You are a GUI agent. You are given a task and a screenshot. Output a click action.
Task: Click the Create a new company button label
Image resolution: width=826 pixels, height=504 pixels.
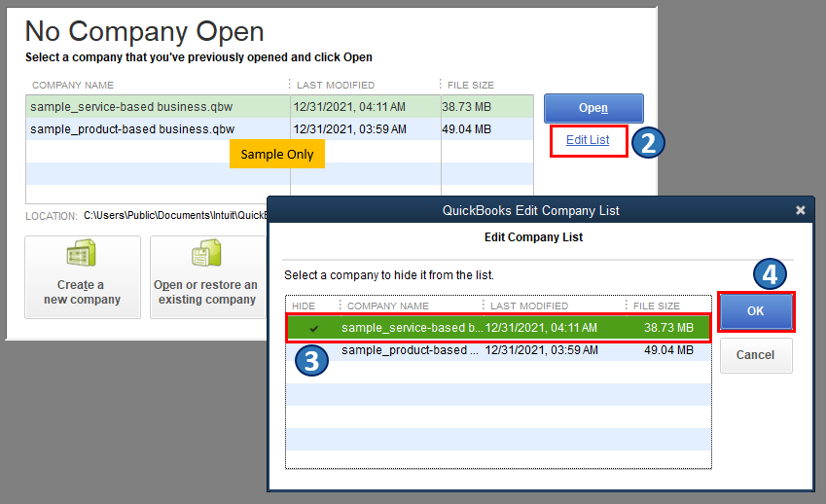(x=82, y=292)
